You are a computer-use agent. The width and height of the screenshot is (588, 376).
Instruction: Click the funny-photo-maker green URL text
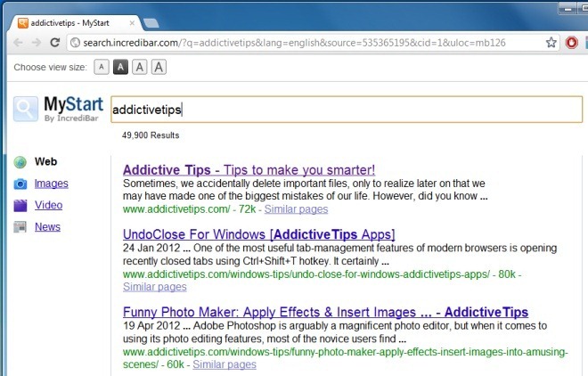click(x=346, y=358)
